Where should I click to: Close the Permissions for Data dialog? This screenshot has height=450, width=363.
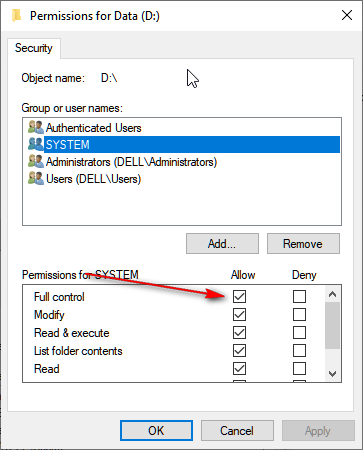point(347,15)
